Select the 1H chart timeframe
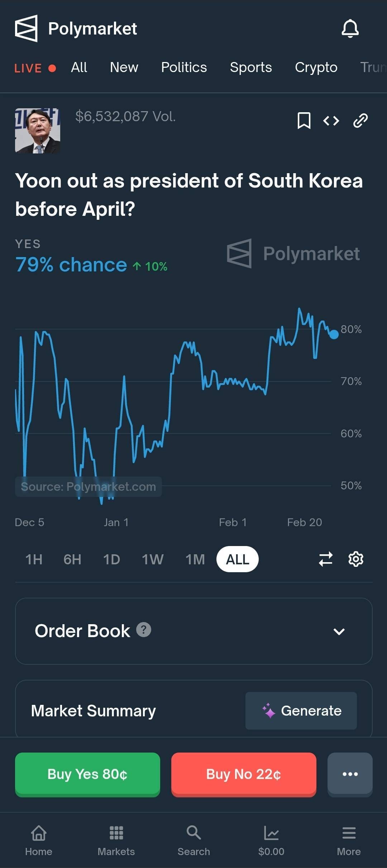Viewport: 387px width, 868px height. (34, 559)
